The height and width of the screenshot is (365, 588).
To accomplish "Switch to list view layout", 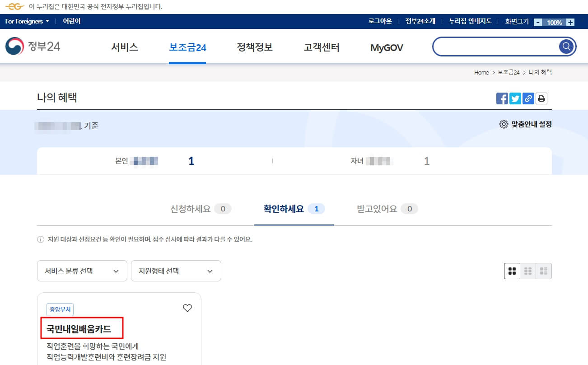I will coord(544,271).
